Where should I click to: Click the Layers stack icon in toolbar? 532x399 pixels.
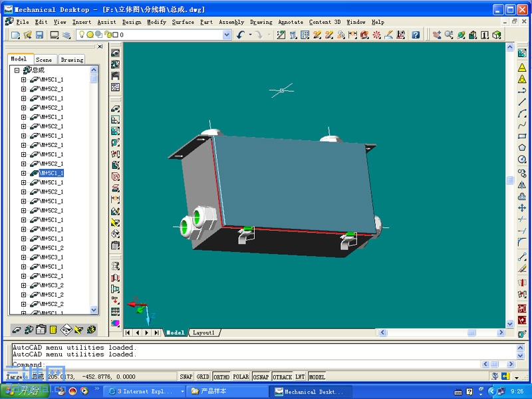[66, 35]
